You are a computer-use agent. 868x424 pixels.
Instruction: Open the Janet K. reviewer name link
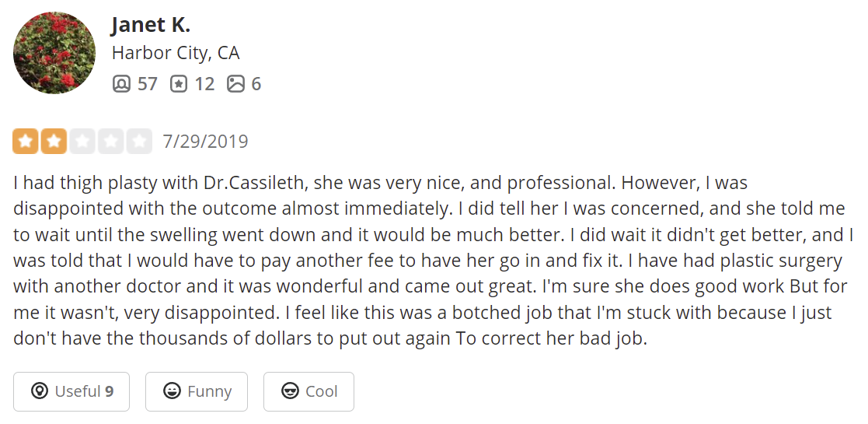point(151,24)
